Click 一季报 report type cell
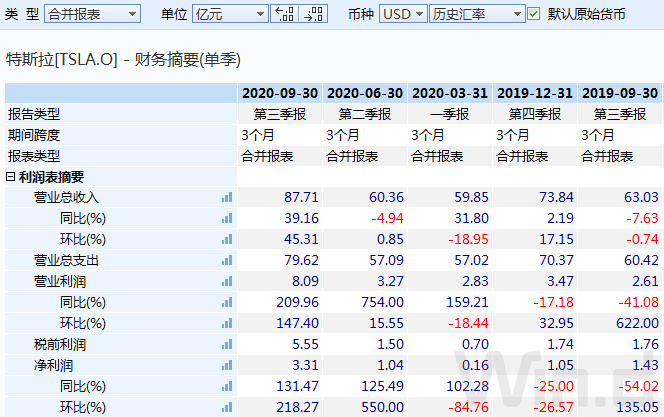This screenshot has width=664, height=417. point(450,114)
